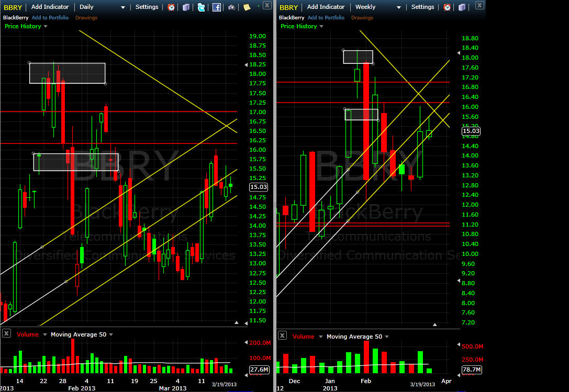Share Daily chart via Twitter icon
This screenshot has height=392, width=569.
click(201, 7)
